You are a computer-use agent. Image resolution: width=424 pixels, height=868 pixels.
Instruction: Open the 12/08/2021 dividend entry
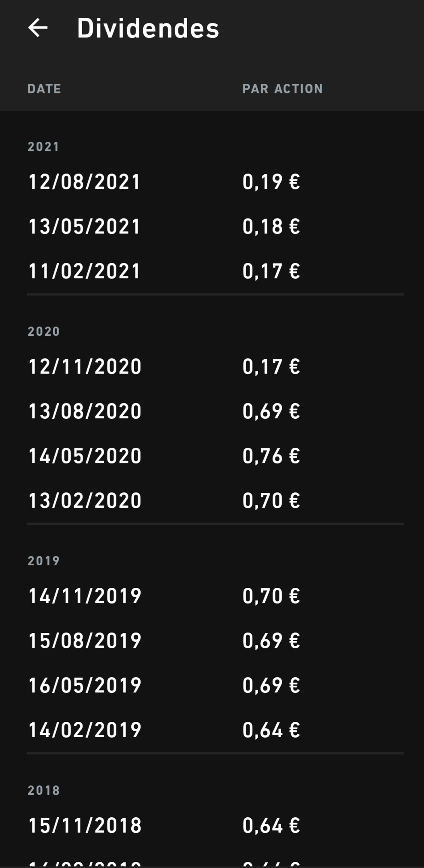tap(85, 182)
